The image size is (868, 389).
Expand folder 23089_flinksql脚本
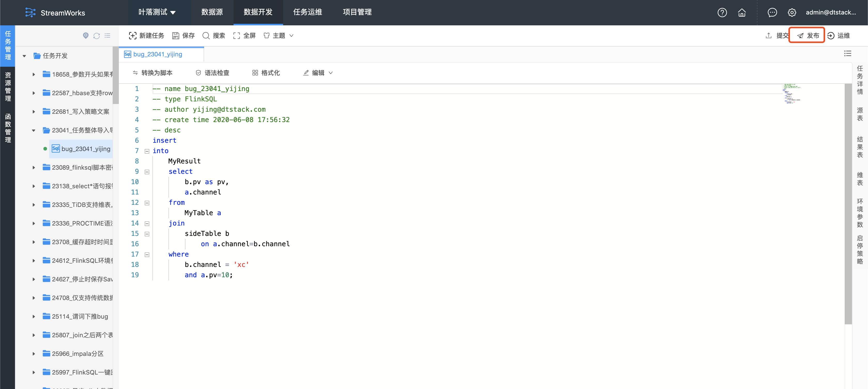click(34, 168)
